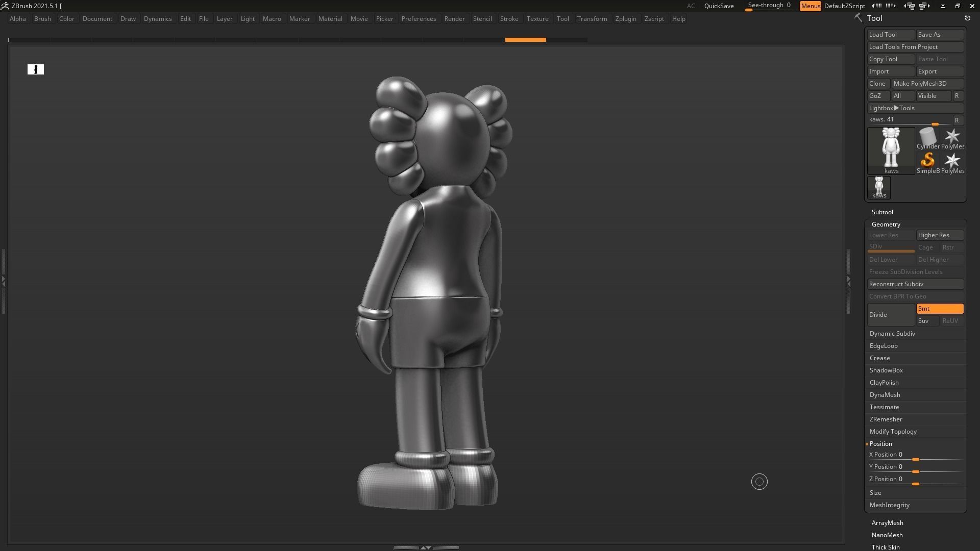Click the Rstr button
The height and width of the screenshot is (551, 980).
pos(952,247)
